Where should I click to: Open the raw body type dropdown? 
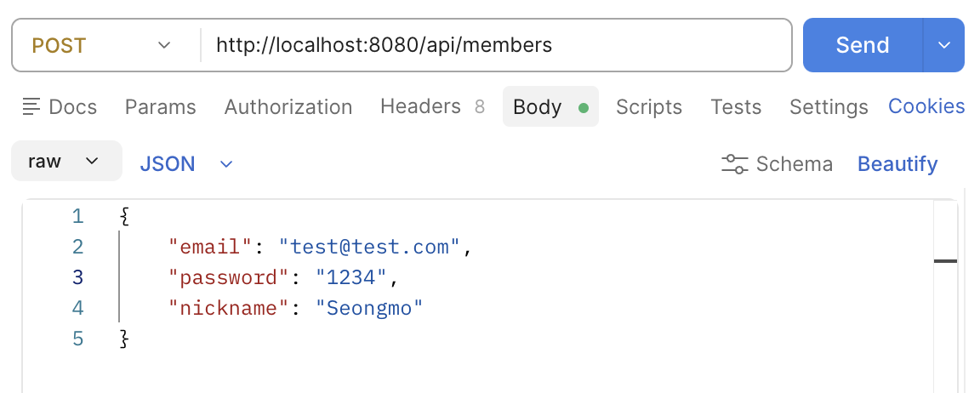[66, 162]
